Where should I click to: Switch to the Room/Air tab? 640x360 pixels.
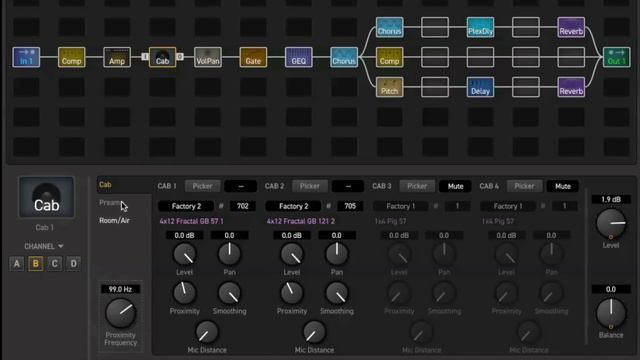(x=114, y=220)
